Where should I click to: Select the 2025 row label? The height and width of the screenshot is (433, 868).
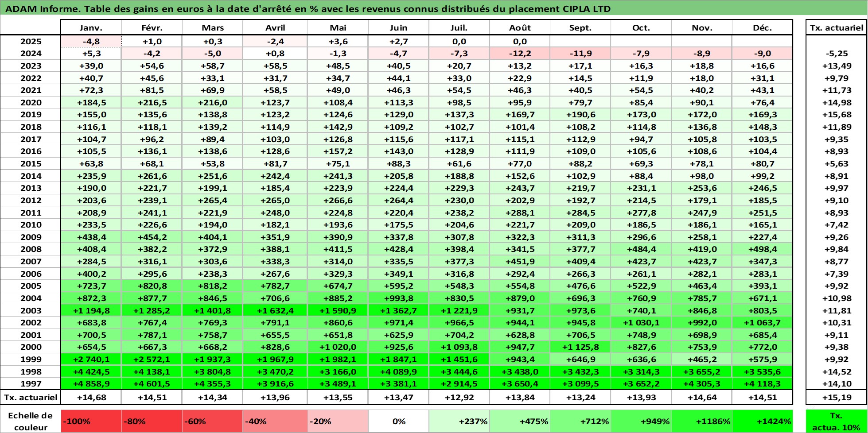[x=31, y=42]
